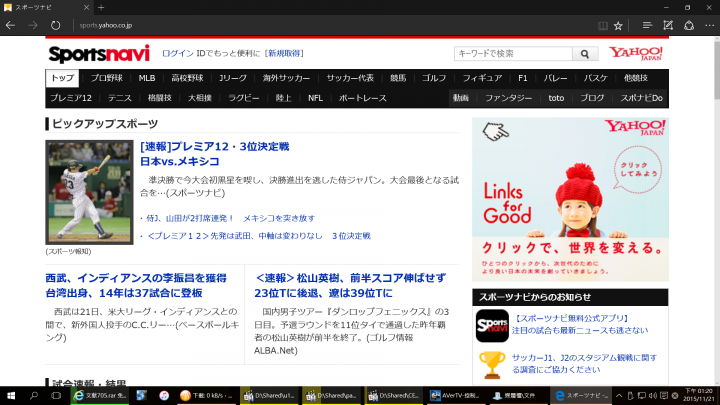Click the Sportsnavi logo
This screenshot has width=720, height=405.
click(x=99, y=54)
